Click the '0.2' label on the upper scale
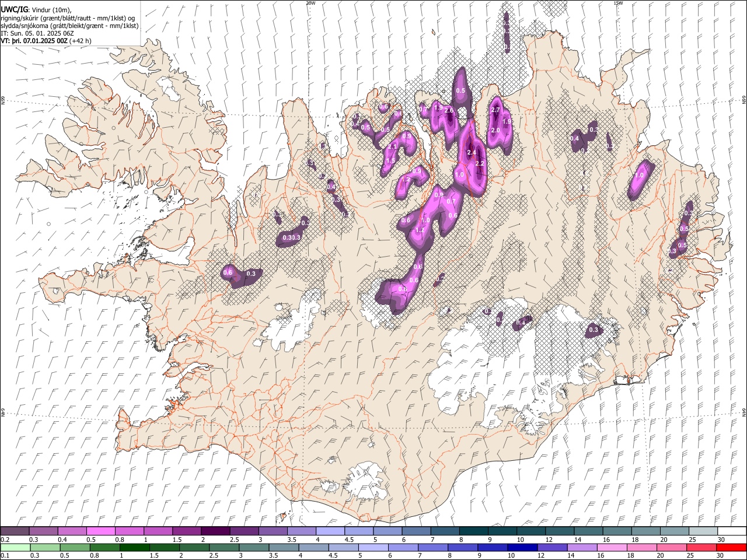This screenshot has height=560, width=747. click(5, 540)
